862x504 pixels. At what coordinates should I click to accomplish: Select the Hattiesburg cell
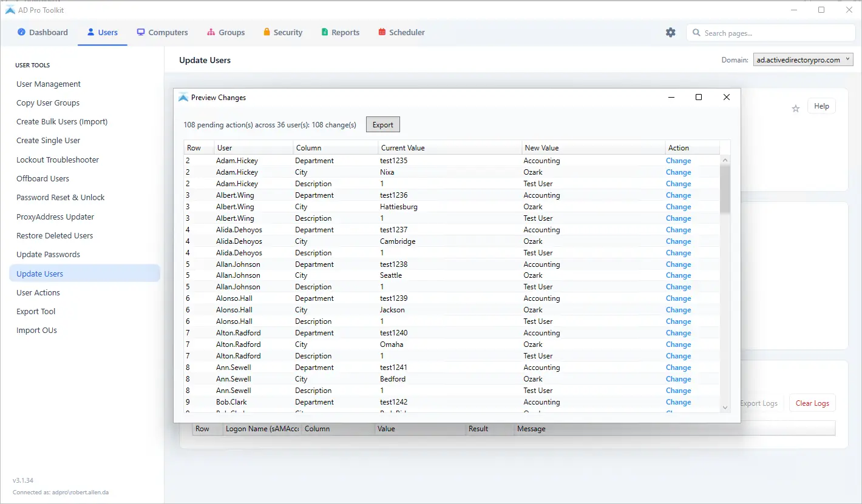click(399, 207)
